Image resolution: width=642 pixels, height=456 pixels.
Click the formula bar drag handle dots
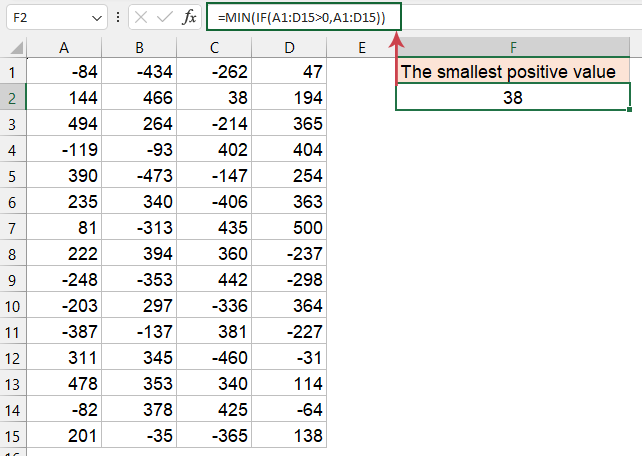(x=120, y=18)
